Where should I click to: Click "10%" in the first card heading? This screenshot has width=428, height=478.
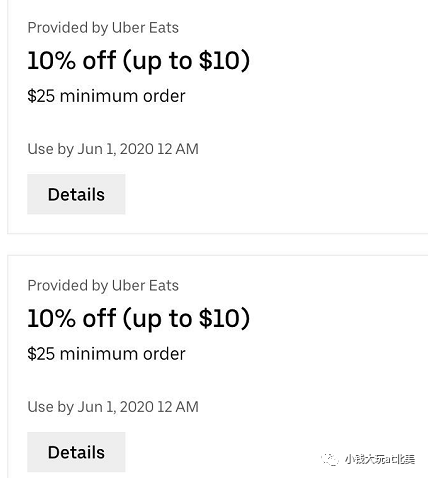click(51, 60)
